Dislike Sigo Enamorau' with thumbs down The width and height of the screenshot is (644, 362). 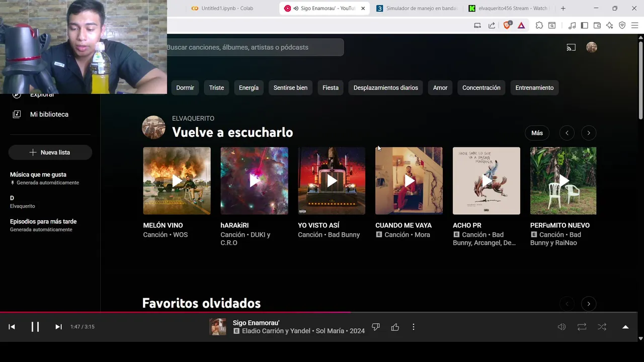tap(375, 327)
